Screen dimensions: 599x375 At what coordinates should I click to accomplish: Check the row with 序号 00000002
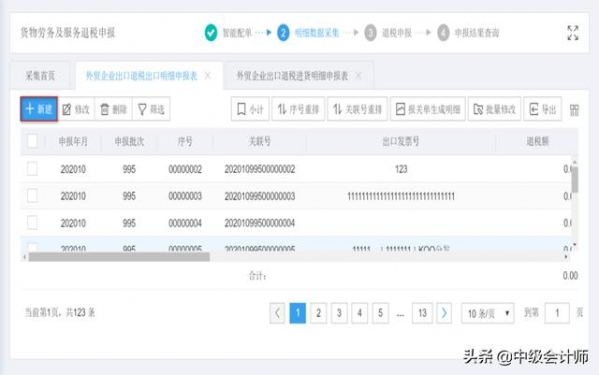32,168
